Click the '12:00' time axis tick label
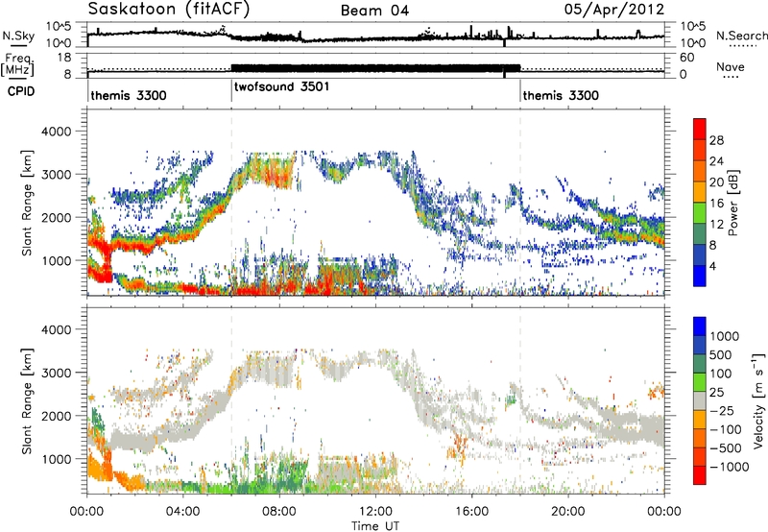Viewport: 768px width, 532px height. click(375, 512)
